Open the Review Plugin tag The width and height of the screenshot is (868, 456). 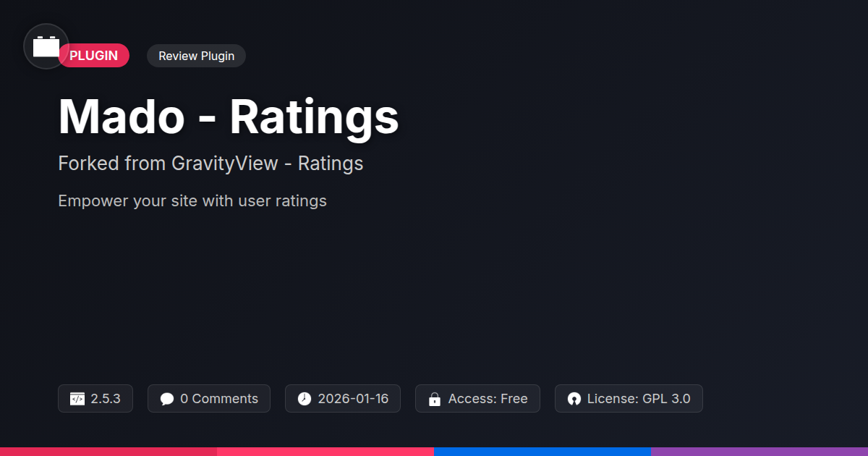coord(196,56)
